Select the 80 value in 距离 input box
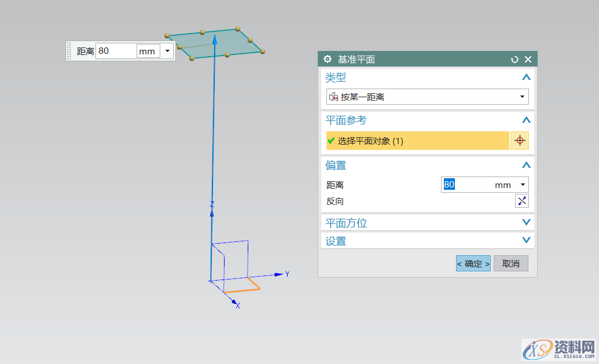599x364 pixels. (449, 185)
